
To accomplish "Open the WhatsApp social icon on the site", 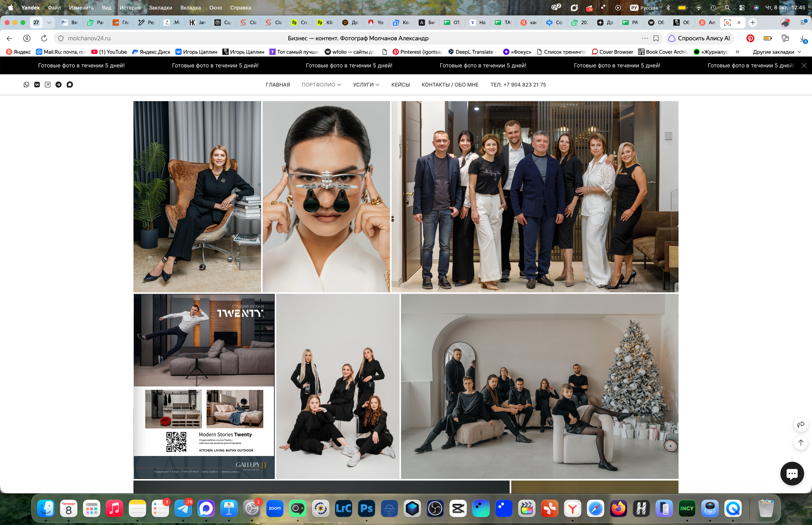I will (26, 85).
